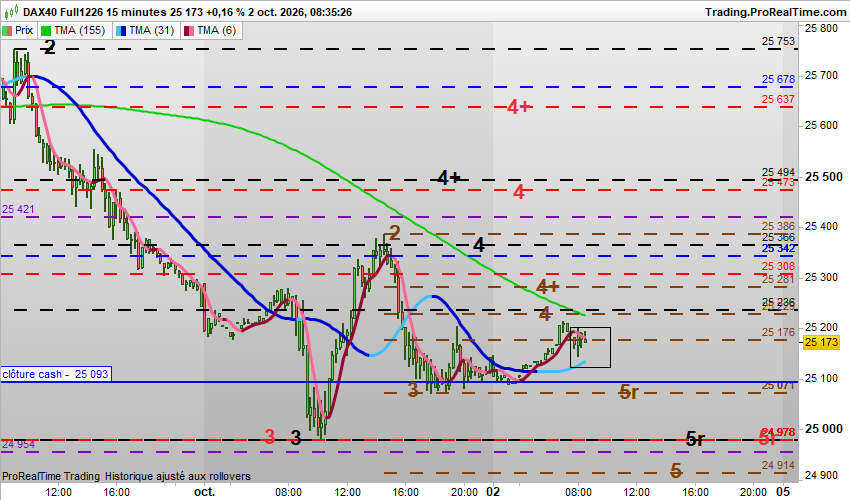Image resolution: width=850 pixels, height=500 pixels.
Task: Select the blue 25 678 level label
Action: tap(778, 79)
